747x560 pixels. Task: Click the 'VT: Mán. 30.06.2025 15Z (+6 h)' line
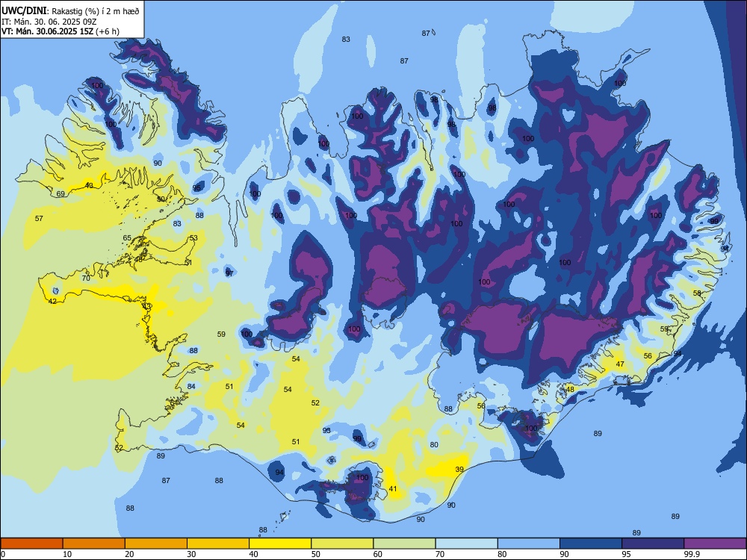61,31
